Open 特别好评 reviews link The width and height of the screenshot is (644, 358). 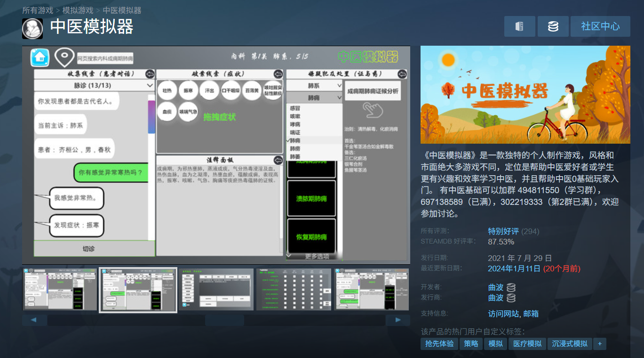pyautogui.click(x=503, y=231)
